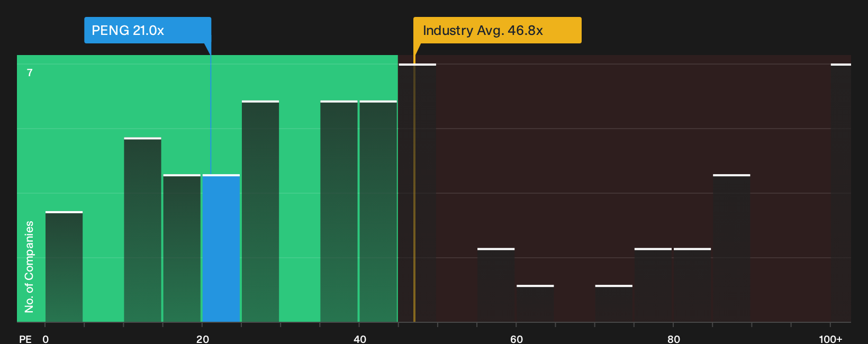This screenshot has width=868, height=344.
Task: Select the bar for PE 80 to 85
Action: click(692, 285)
